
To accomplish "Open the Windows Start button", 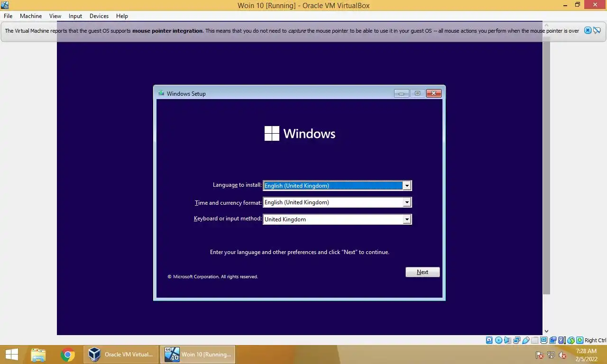I will coord(12,355).
